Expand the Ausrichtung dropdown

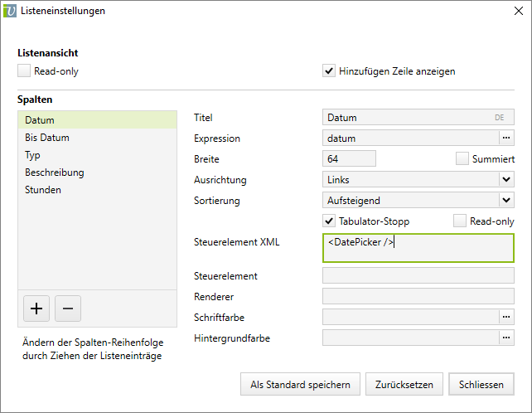click(506, 179)
